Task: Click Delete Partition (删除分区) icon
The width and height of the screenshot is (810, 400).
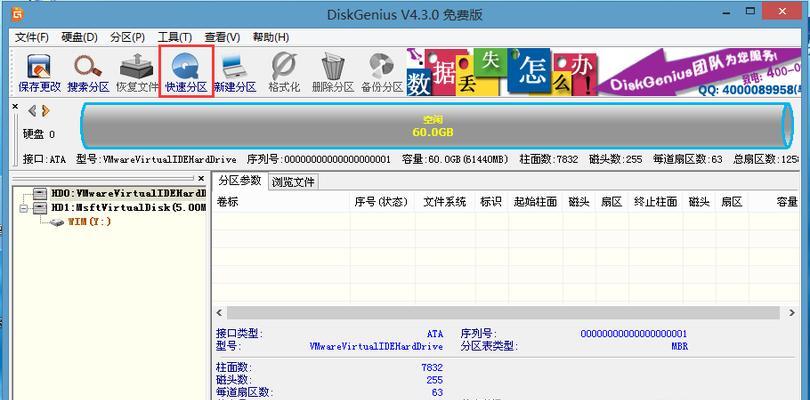Action: click(x=333, y=73)
